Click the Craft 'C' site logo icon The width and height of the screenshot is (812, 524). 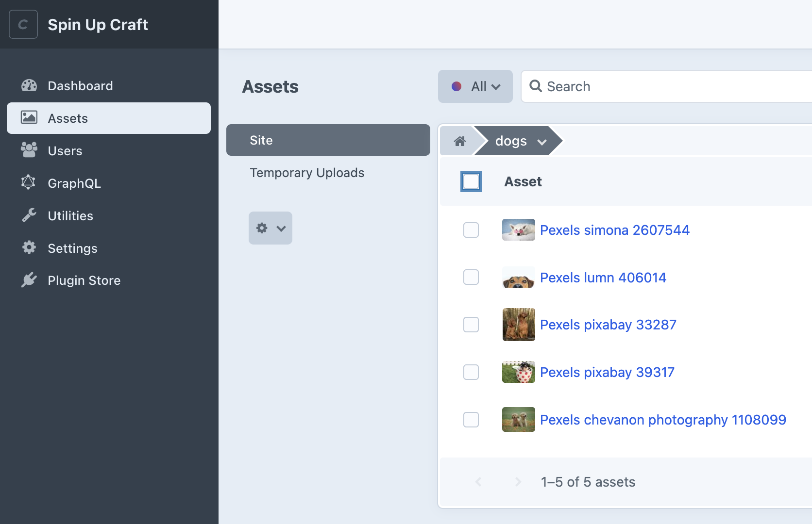(x=23, y=24)
